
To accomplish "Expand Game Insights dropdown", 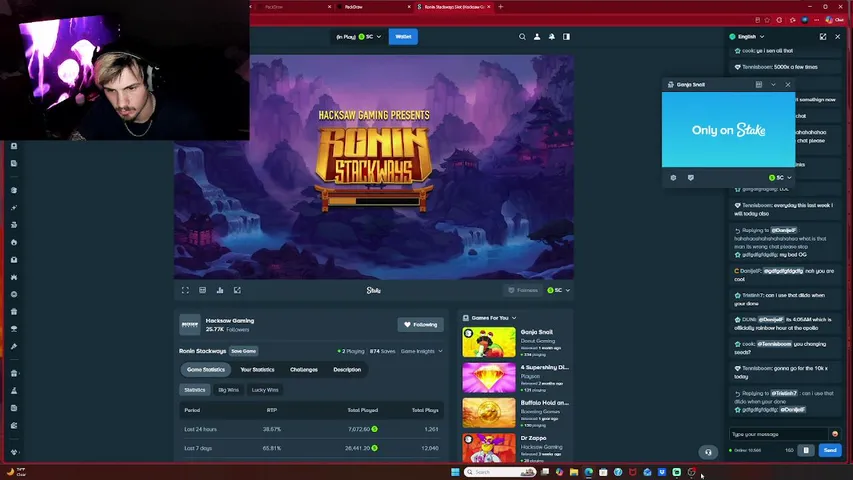I will coord(422,351).
